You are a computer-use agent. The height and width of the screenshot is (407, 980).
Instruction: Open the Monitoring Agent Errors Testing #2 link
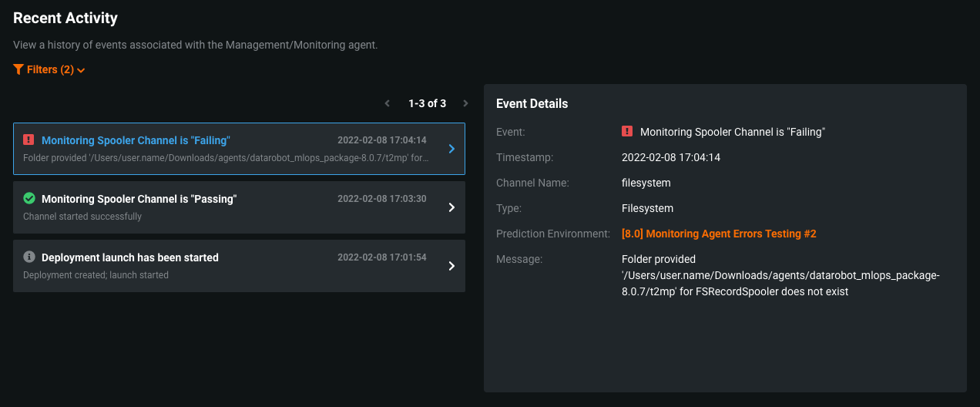tap(718, 234)
